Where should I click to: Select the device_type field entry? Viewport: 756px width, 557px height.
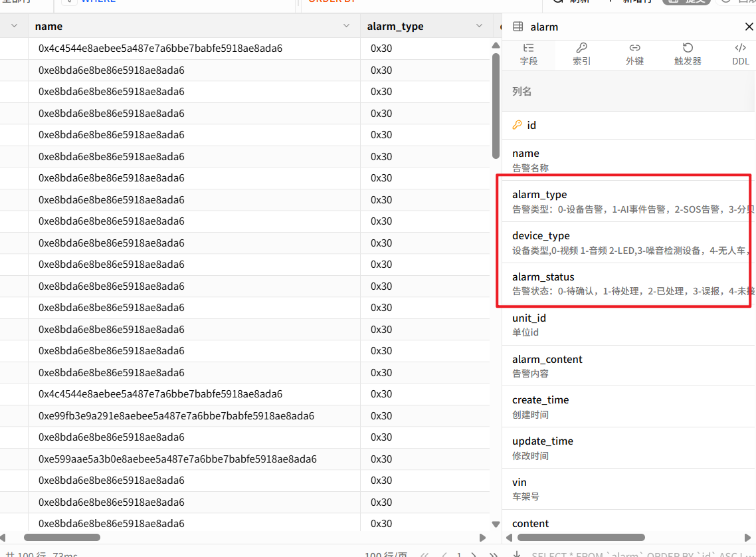click(x=628, y=243)
